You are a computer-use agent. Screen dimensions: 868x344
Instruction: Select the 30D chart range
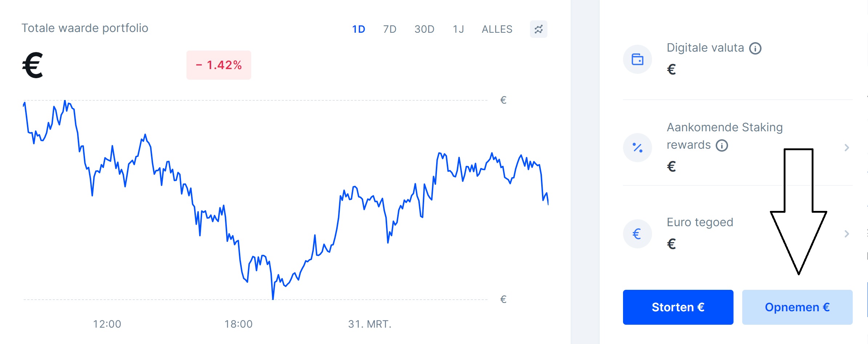click(424, 29)
